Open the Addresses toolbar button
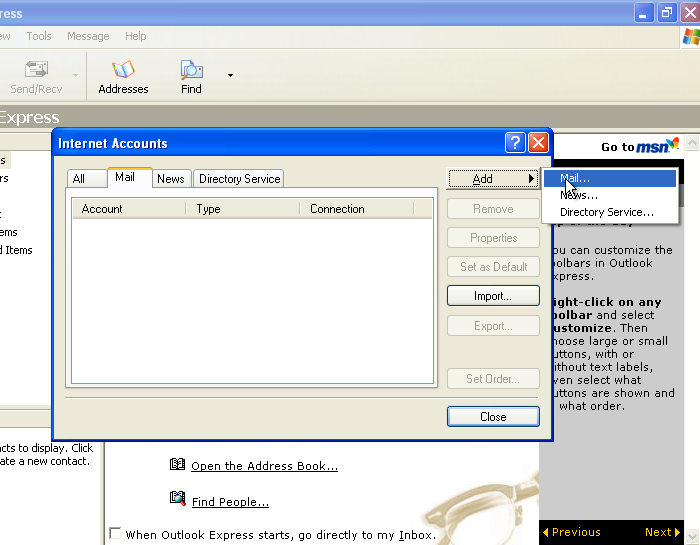700x545 pixels. 123,77
